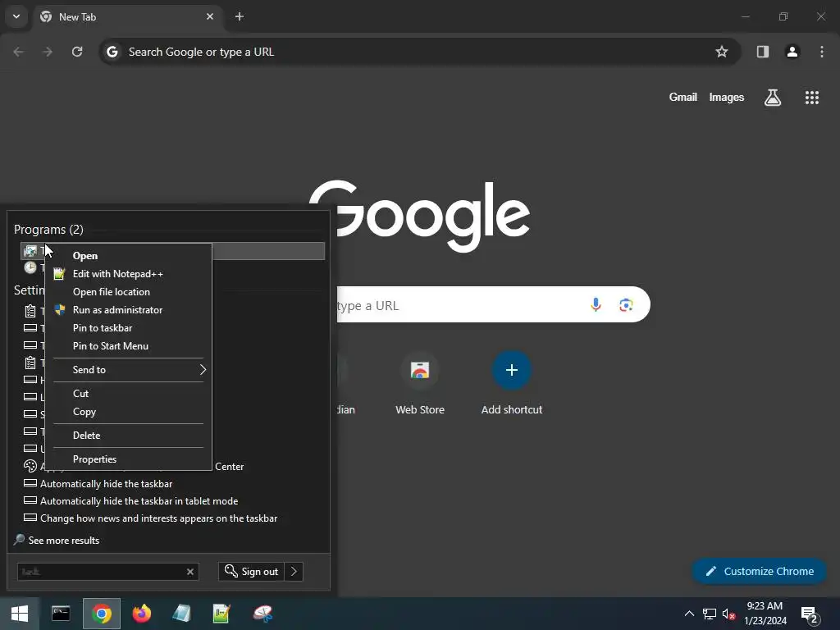Expand the Send to submenu
Screen dimensions: 840x630
(129, 370)
